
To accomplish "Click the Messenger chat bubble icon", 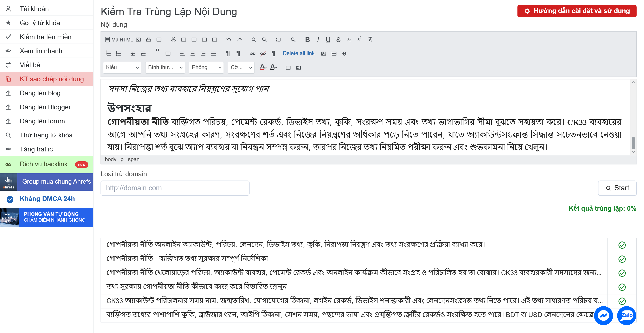I will [604, 315].
